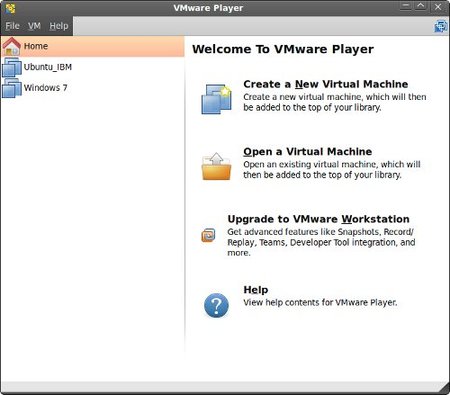Click the blue question mark Help icon
This screenshot has height=395, width=450.
point(216,305)
